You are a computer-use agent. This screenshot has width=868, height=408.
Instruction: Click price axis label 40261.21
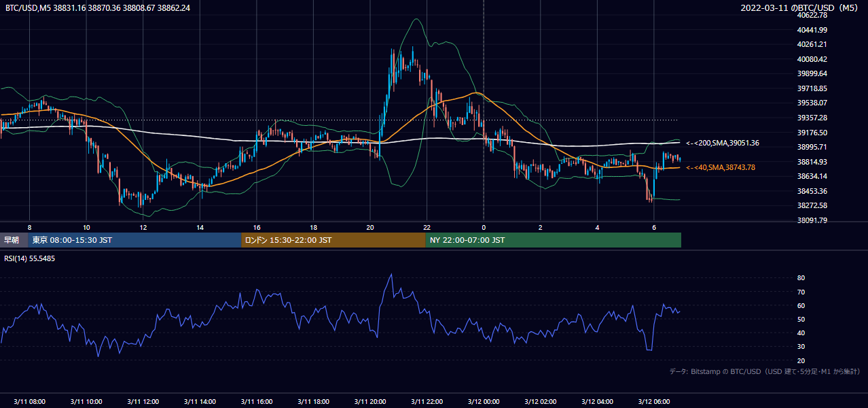click(x=813, y=44)
